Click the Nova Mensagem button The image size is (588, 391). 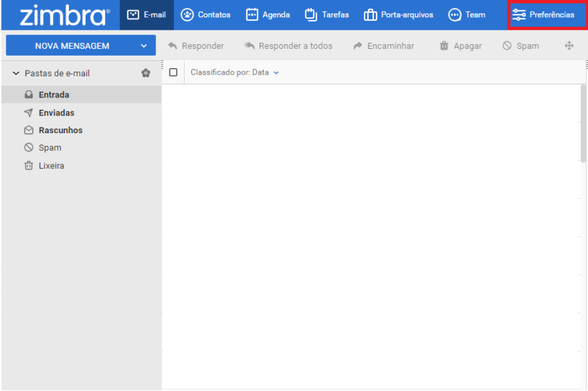pos(72,46)
